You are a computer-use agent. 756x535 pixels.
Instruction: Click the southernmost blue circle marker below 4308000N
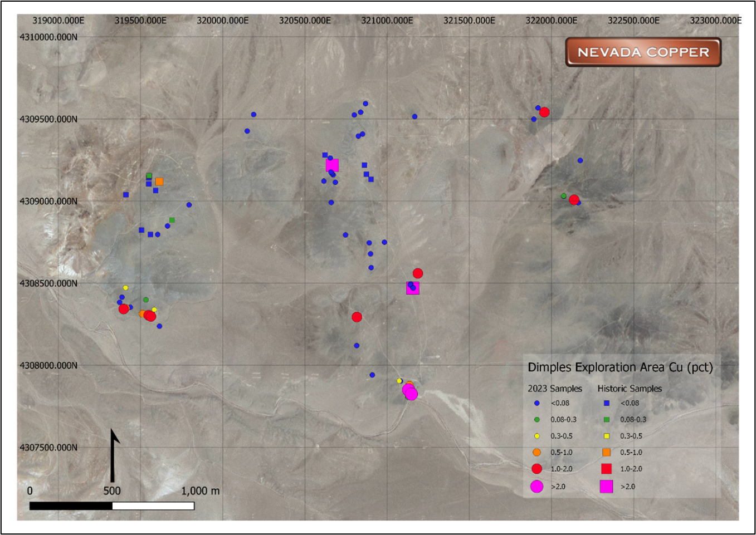[x=372, y=375]
